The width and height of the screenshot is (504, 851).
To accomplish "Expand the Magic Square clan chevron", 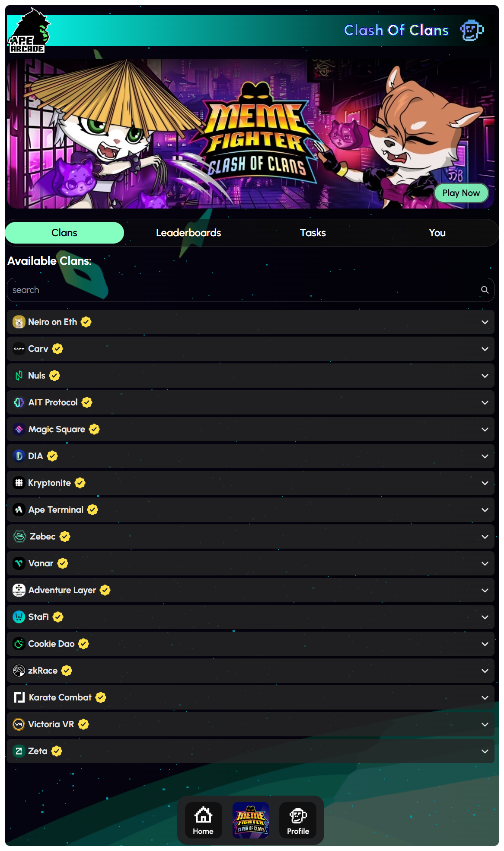I will 485,429.
